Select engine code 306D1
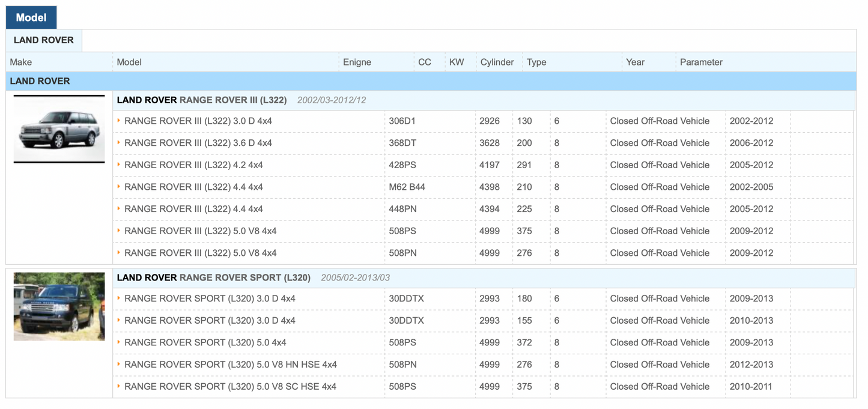This screenshot has width=868, height=409. pos(402,121)
